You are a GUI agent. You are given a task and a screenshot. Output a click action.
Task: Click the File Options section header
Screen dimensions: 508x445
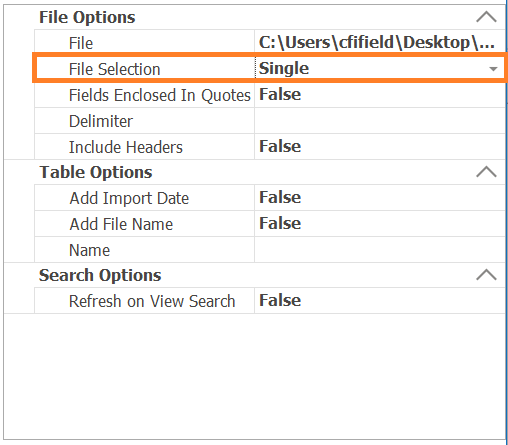[87, 17]
